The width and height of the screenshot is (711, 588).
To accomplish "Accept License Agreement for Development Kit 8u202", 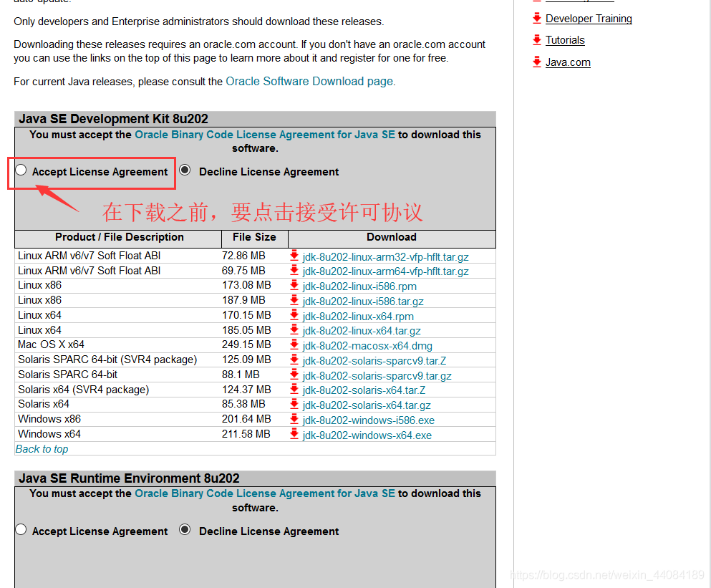I will 21,170.
